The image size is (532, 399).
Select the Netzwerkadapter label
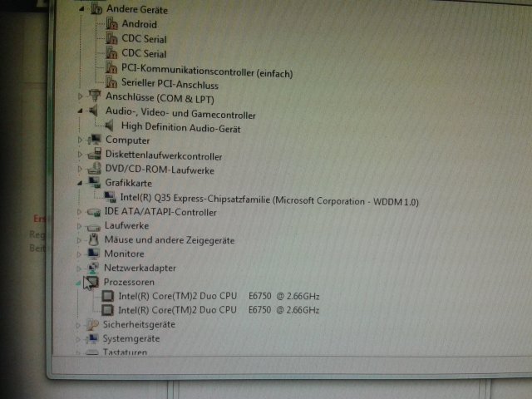tap(140, 268)
